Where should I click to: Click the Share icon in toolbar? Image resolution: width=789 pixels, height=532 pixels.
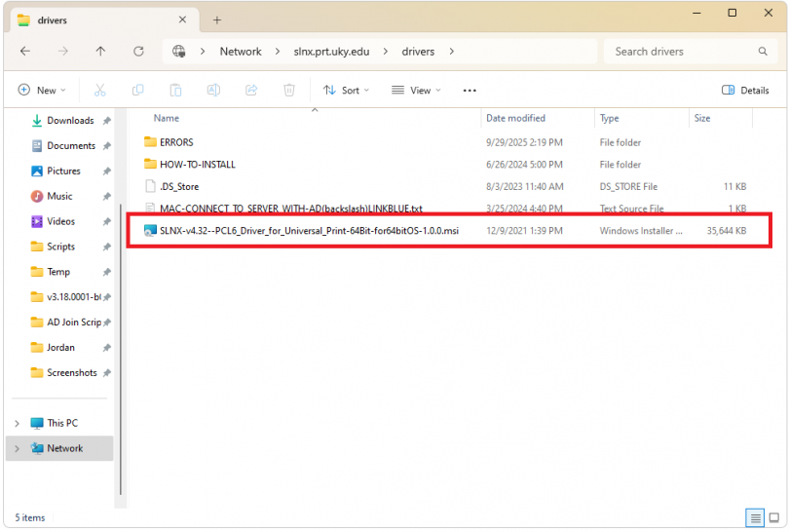pos(251,91)
